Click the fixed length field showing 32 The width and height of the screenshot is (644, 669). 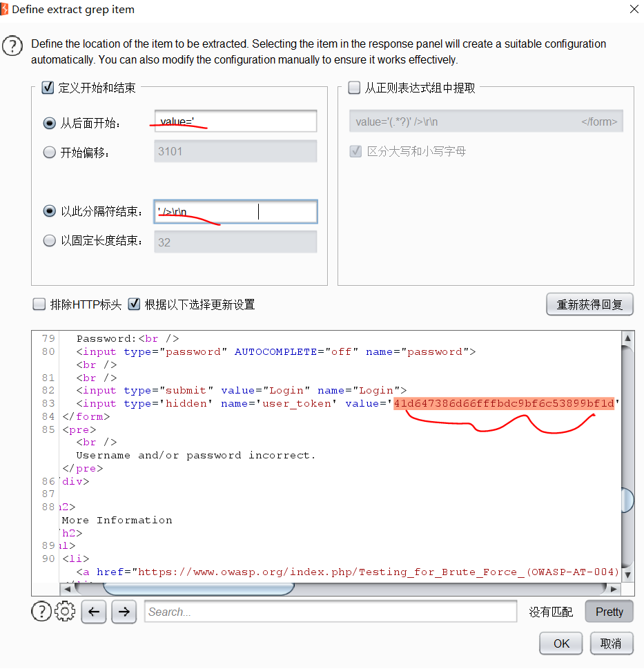point(235,242)
